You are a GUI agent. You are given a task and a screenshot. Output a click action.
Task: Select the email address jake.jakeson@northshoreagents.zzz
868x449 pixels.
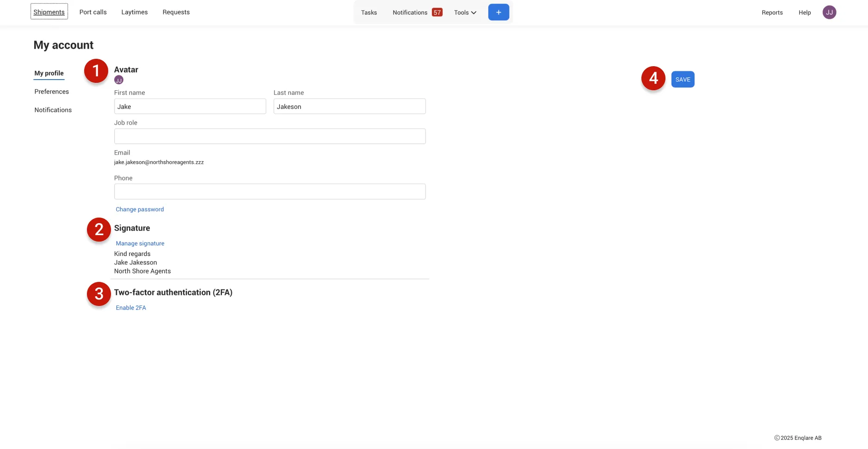(x=159, y=162)
